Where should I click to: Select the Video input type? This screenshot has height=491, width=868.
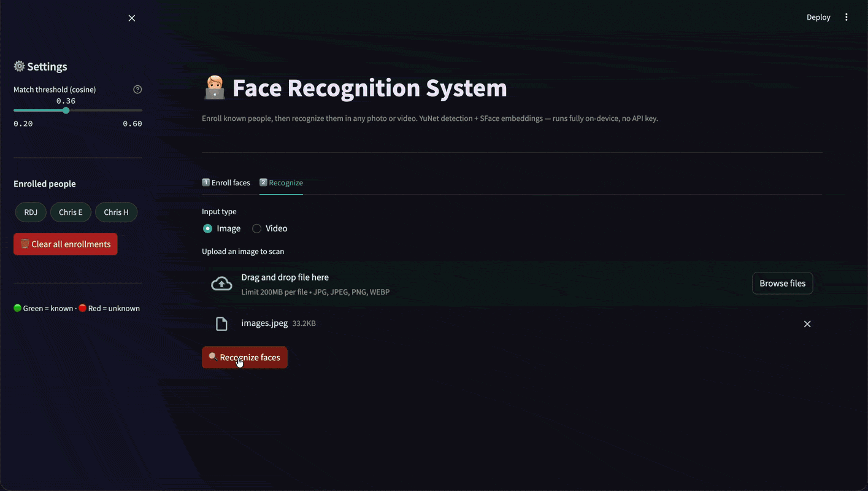(x=270, y=228)
